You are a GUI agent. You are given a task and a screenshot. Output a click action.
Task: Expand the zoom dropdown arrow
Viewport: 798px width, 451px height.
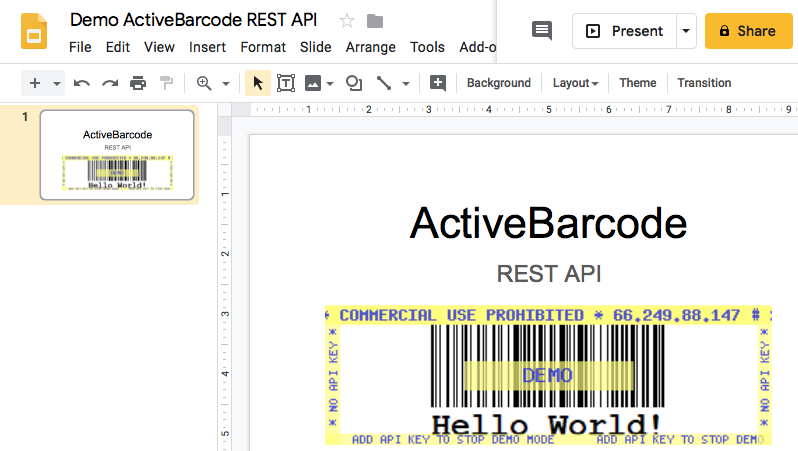(226, 83)
